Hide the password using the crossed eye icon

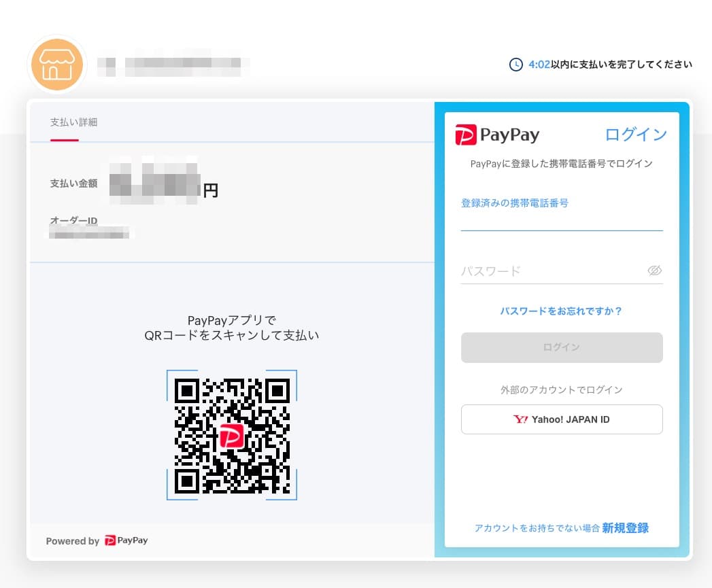(x=654, y=271)
